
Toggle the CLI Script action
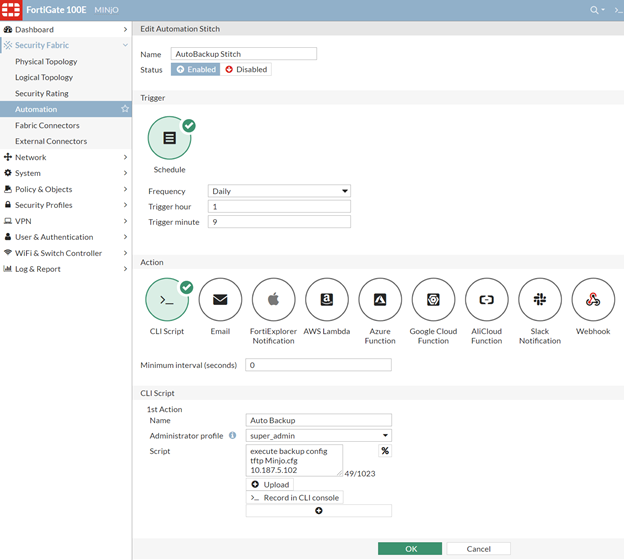[167, 300]
